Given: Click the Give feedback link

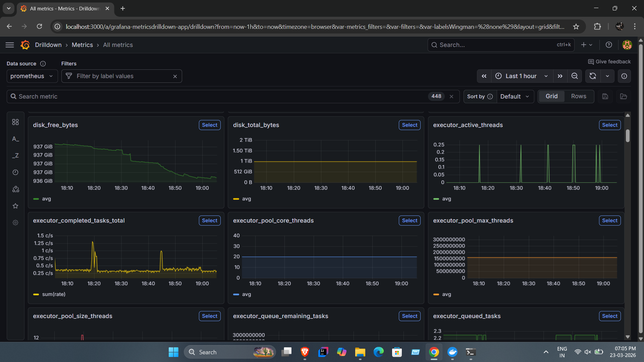Looking at the screenshot, I should pos(609,62).
